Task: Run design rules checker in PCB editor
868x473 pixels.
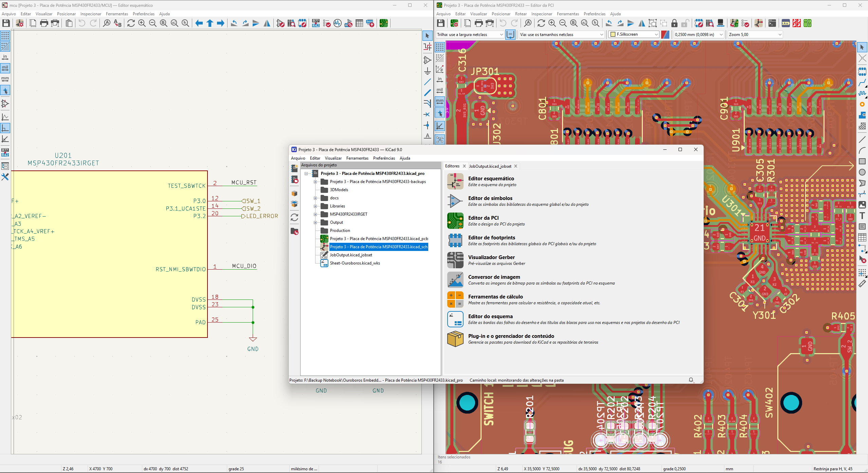Action: pos(745,23)
